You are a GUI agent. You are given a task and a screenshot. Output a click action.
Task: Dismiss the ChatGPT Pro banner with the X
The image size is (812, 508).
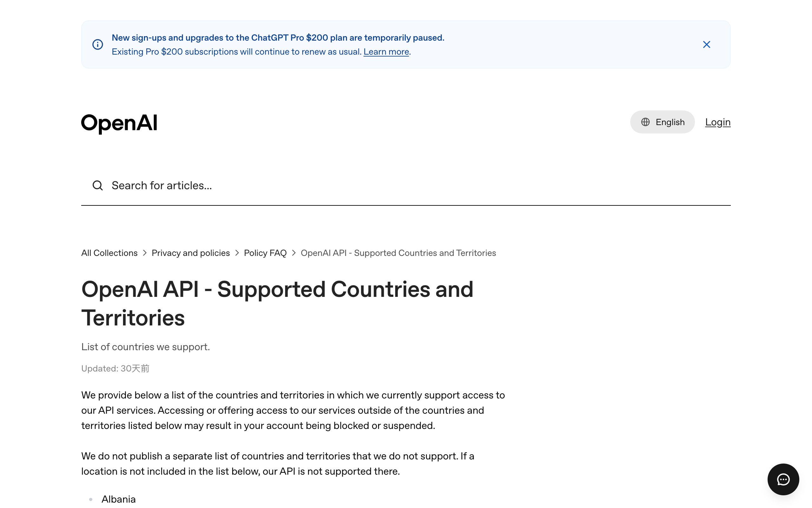(x=706, y=44)
